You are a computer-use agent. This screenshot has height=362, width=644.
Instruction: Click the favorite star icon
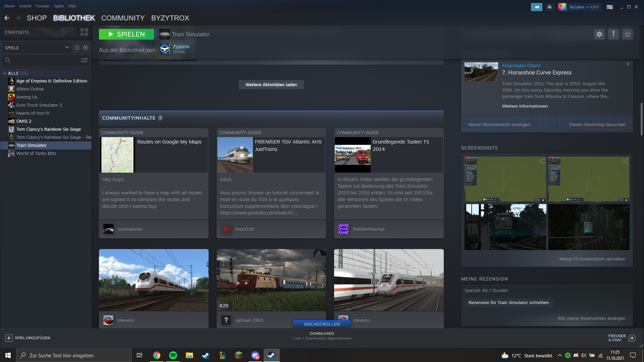click(x=627, y=34)
